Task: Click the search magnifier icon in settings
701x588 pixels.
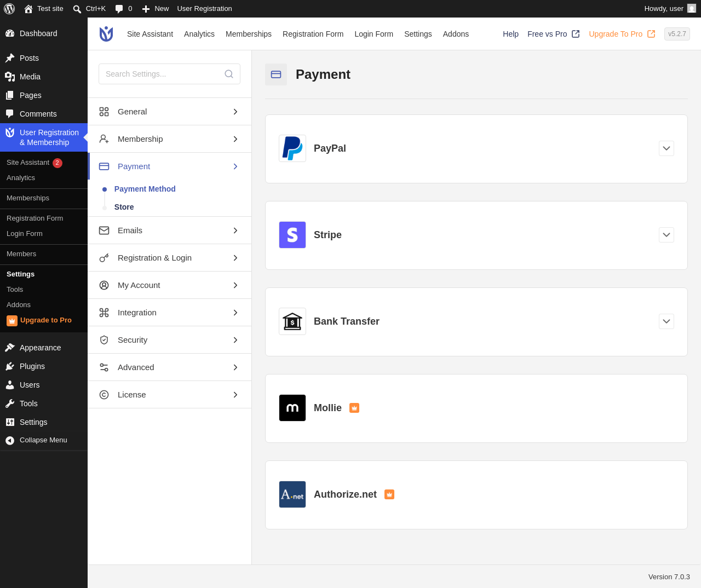Action: [x=229, y=74]
